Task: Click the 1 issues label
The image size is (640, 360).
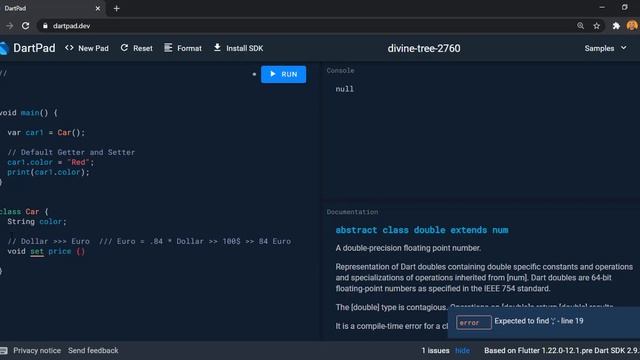Action: (x=435, y=351)
